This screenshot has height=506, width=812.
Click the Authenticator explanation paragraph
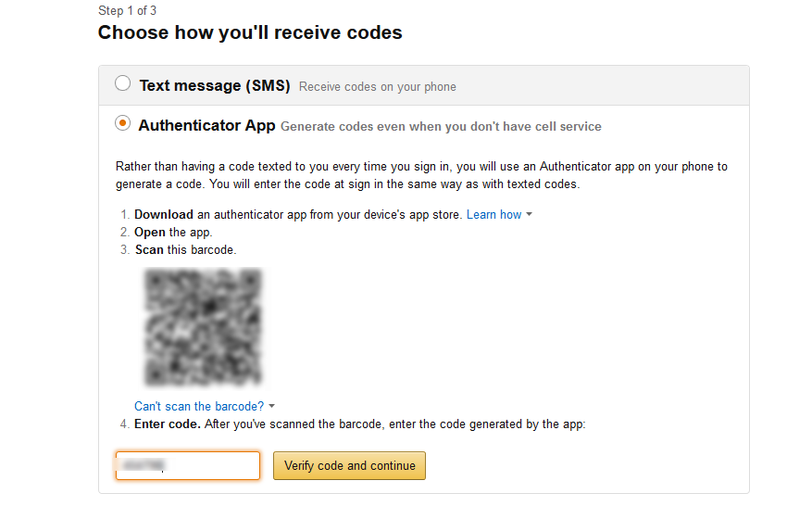pos(421,175)
